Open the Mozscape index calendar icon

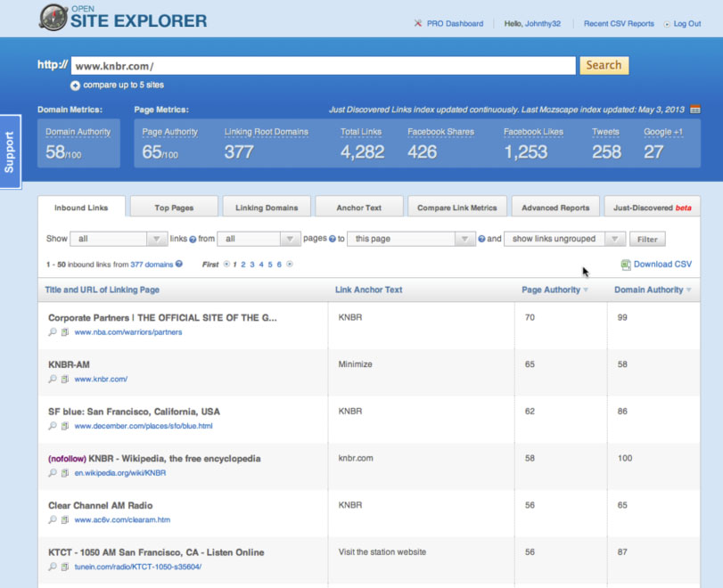click(694, 110)
